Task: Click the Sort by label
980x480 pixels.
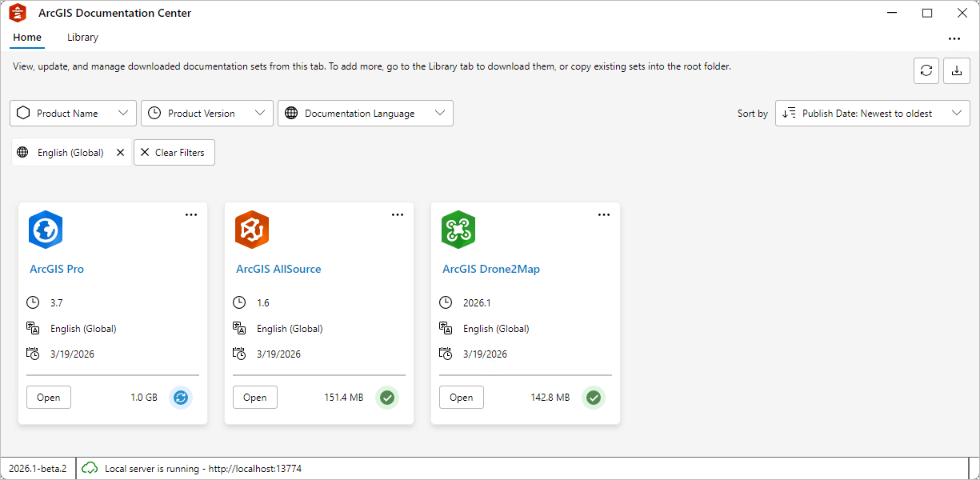Action: [753, 114]
